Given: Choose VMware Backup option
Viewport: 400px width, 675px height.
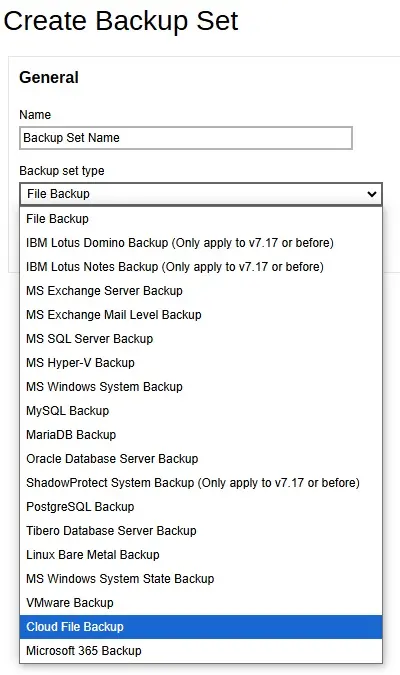Looking at the screenshot, I should (x=201, y=603).
